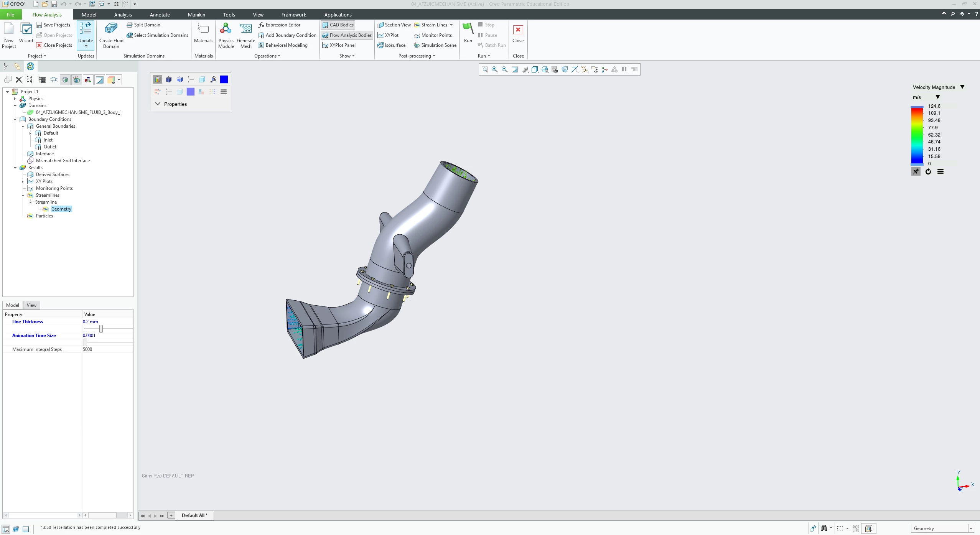Open the Velocity Magnitude variable dropdown

[x=962, y=87]
